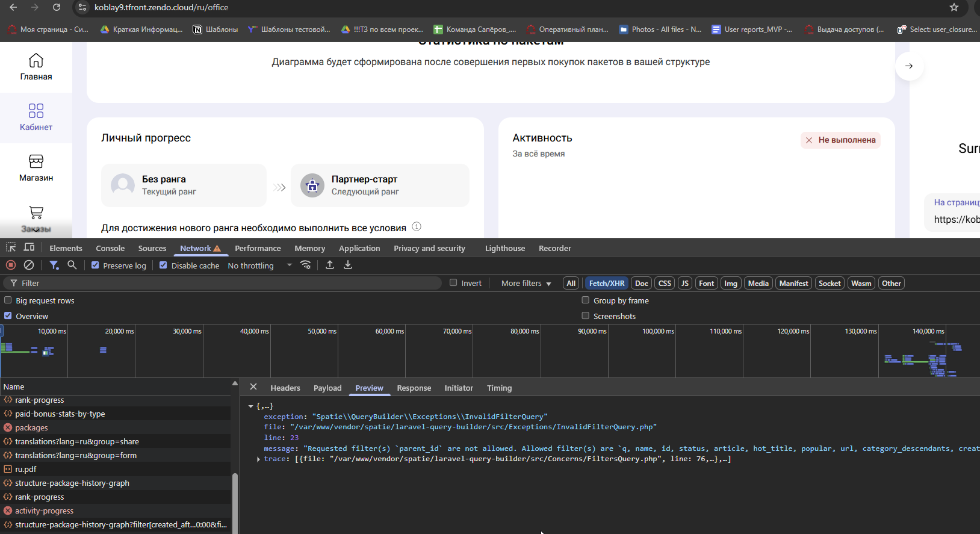Export HAR file download icon
The image size is (980, 534).
(x=348, y=265)
